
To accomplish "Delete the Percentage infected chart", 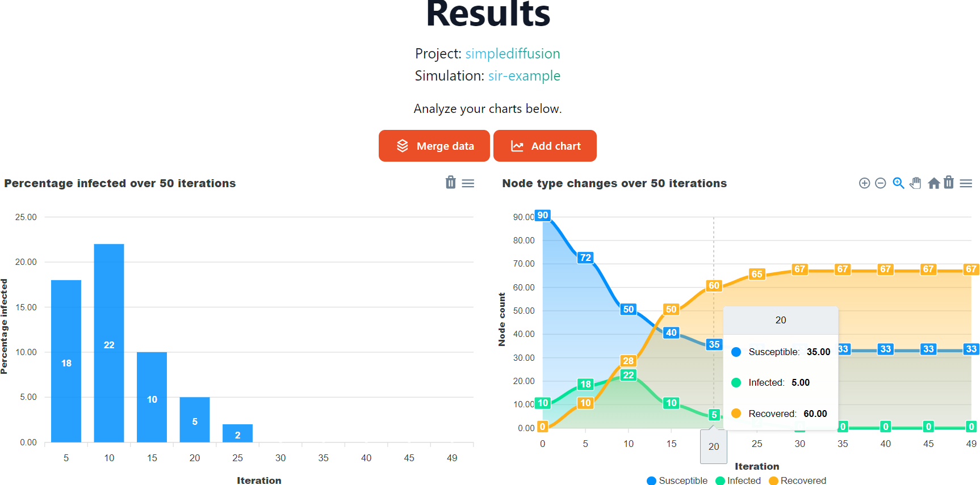I will (451, 183).
